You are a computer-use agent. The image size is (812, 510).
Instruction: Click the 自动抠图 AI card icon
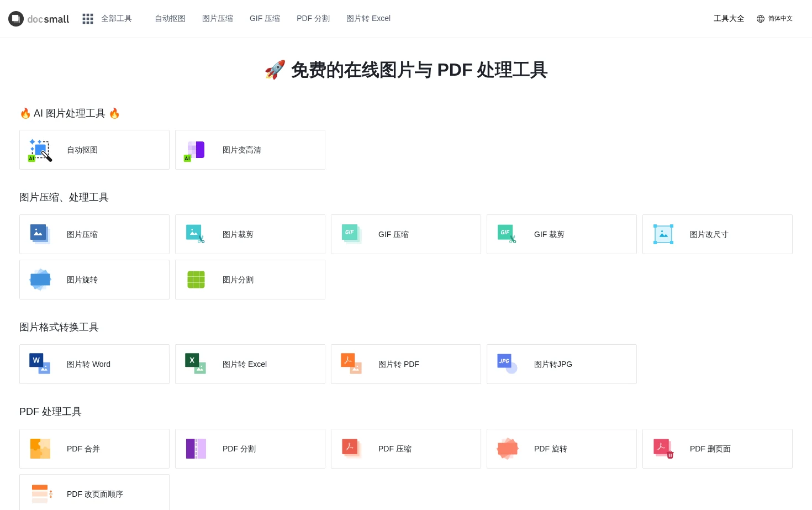(40, 150)
